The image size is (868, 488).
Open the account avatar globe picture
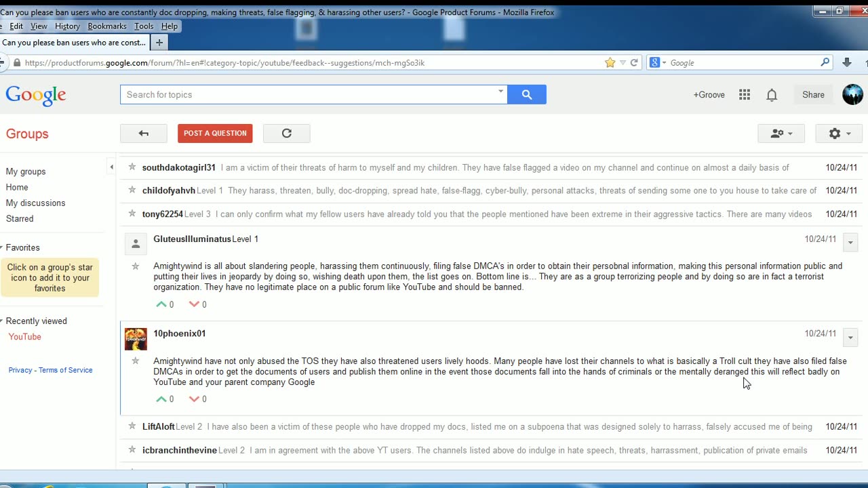click(852, 94)
